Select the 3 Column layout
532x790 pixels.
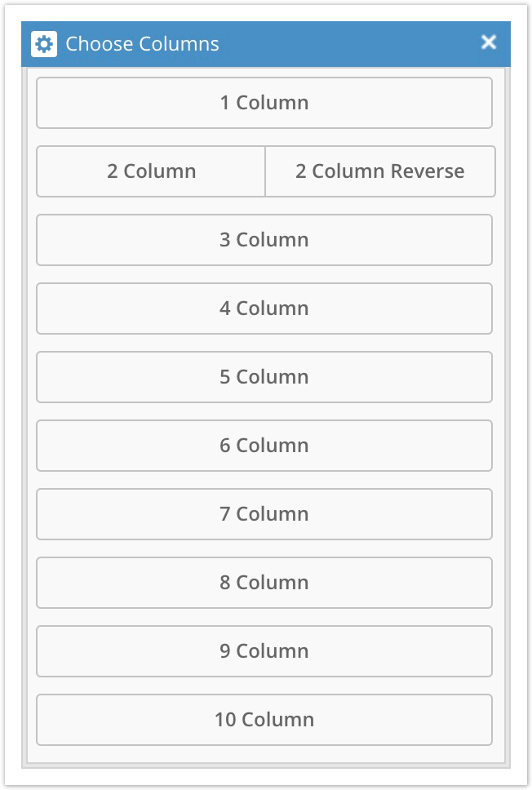[265, 240]
